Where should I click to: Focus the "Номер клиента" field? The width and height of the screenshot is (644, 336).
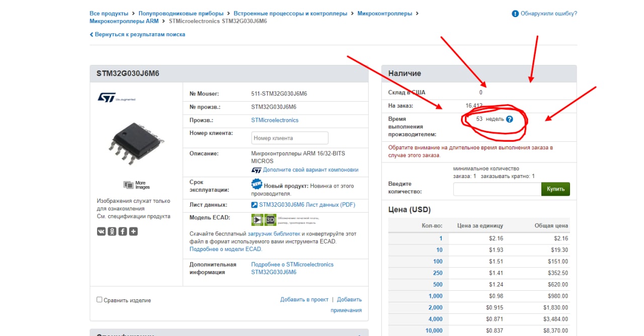290,138
